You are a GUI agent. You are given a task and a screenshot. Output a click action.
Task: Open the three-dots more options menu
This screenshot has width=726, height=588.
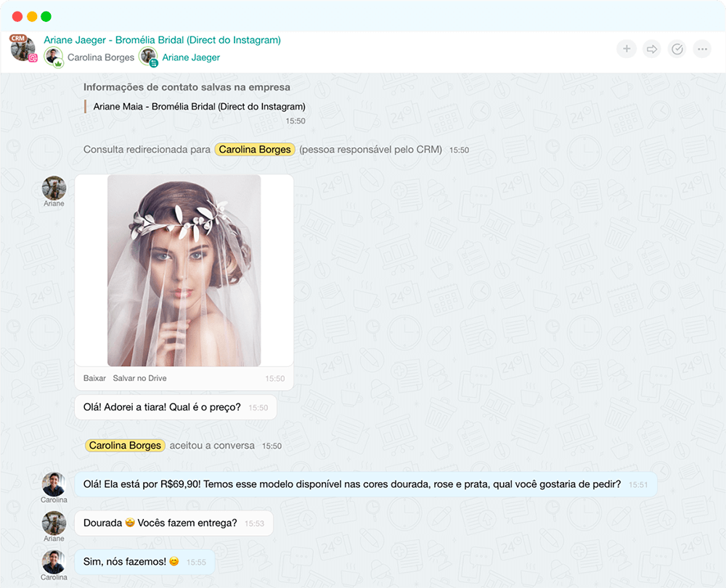(701, 49)
